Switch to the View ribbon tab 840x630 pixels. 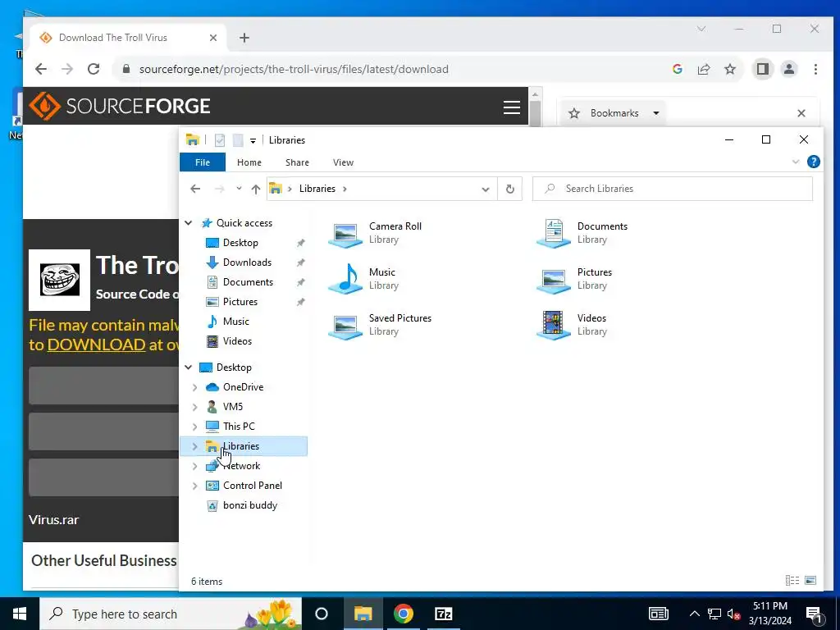click(343, 162)
